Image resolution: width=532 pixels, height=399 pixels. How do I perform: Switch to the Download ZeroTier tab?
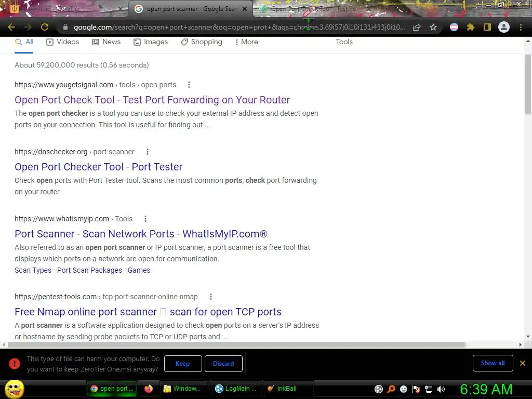(x=64, y=9)
